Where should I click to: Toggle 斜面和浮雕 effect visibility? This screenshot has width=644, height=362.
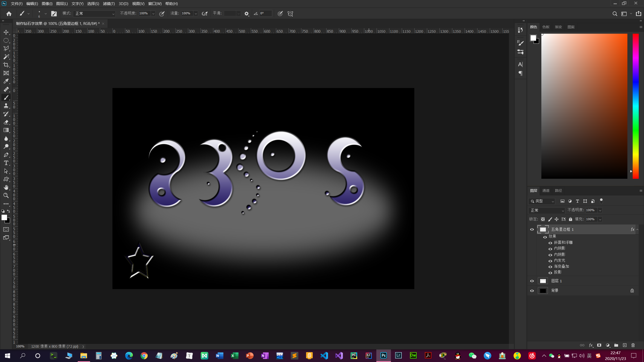click(x=550, y=243)
